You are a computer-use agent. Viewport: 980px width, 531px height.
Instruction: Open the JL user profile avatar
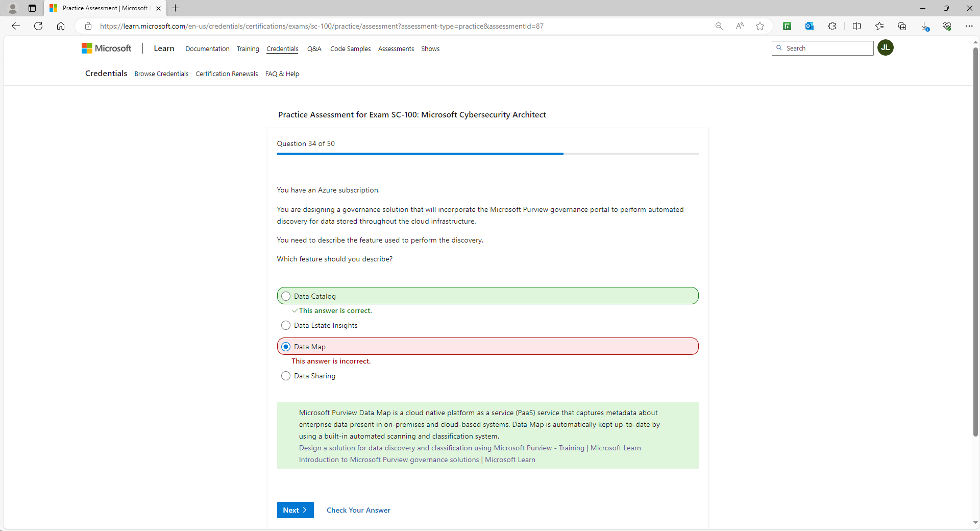[x=885, y=47]
